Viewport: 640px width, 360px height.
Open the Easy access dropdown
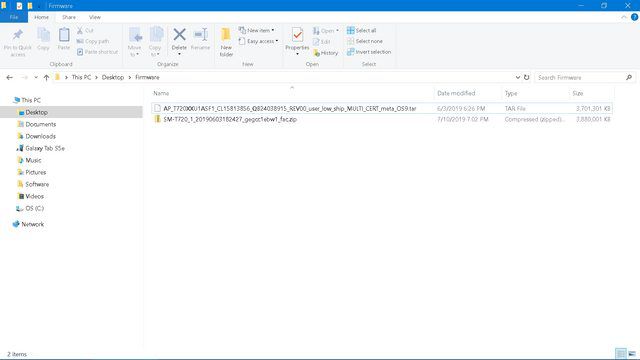coord(258,41)
